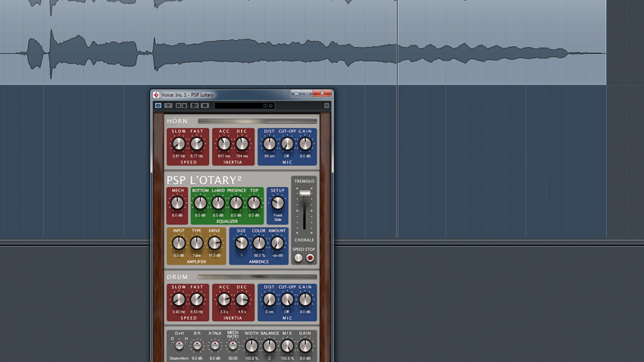Minimize the PSP Lotary plugin window
The image size is (644, 362).
pos(296,94)
